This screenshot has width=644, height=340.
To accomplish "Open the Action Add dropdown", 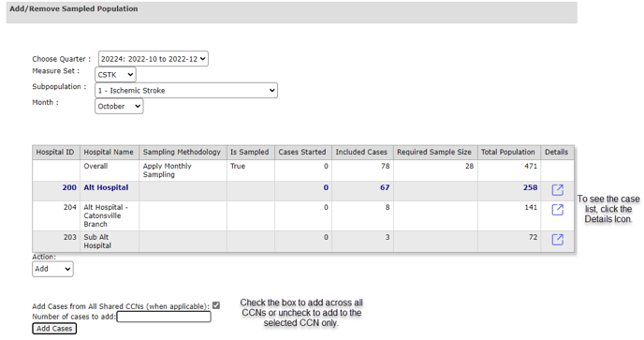I will 52,269.
